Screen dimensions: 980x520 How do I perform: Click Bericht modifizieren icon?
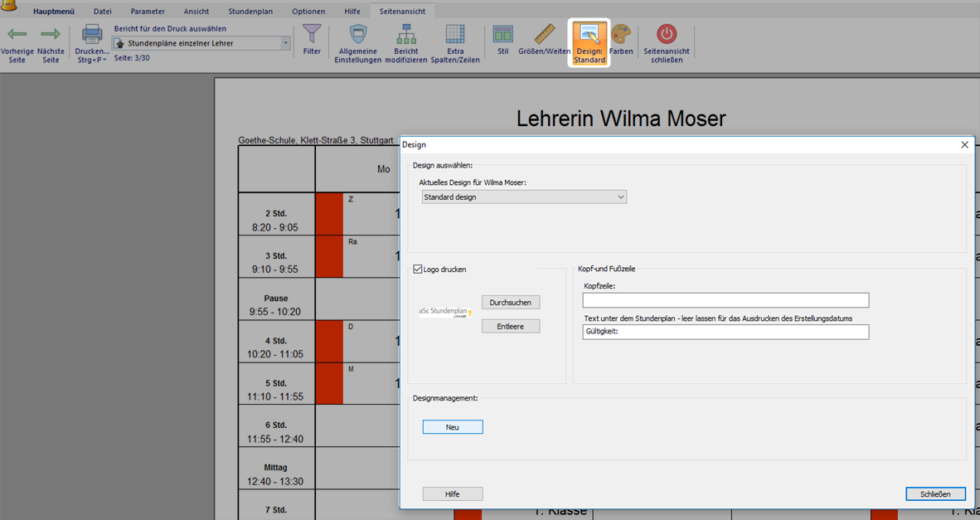click(x=406, y=35)
